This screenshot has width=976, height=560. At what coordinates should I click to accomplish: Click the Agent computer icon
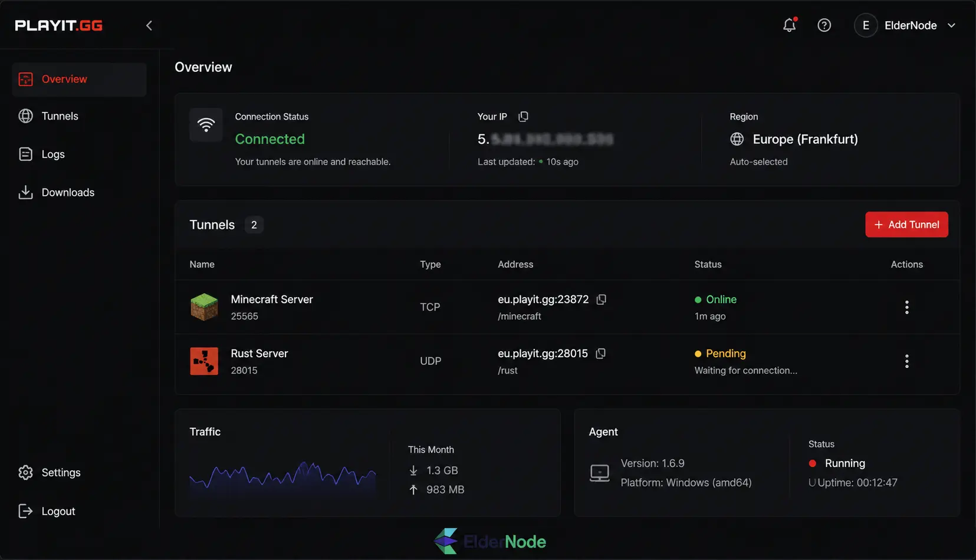[600, 473]
